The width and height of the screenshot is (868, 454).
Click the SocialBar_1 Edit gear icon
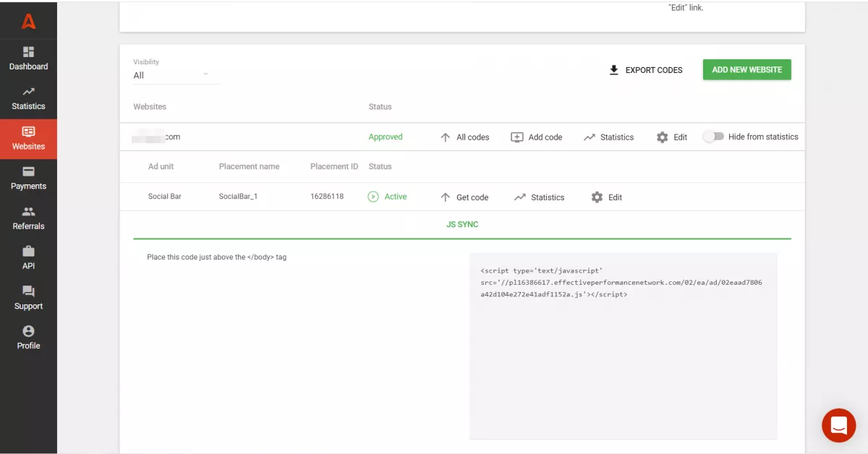tap(597, 197)
